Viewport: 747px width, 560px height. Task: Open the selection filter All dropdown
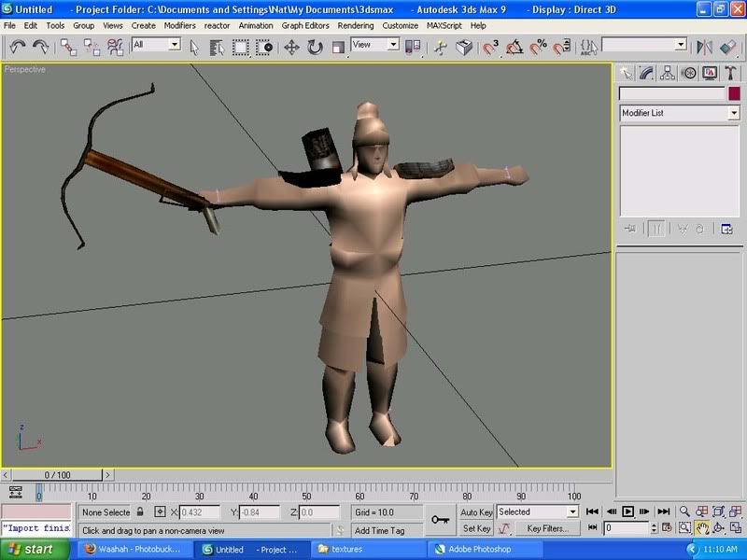coord(174,45)
